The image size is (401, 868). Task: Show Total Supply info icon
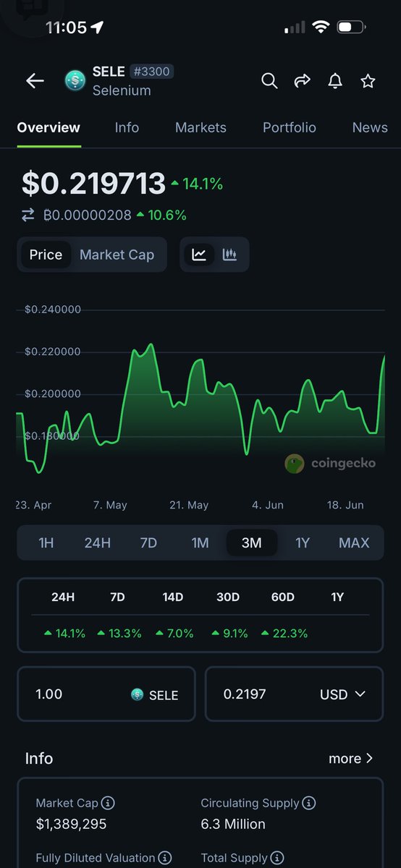pos(277,858)
